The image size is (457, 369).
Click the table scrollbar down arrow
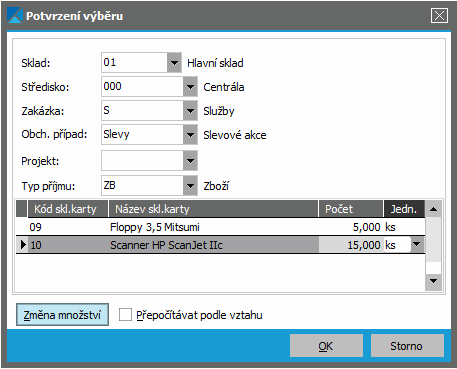[433, 281]
